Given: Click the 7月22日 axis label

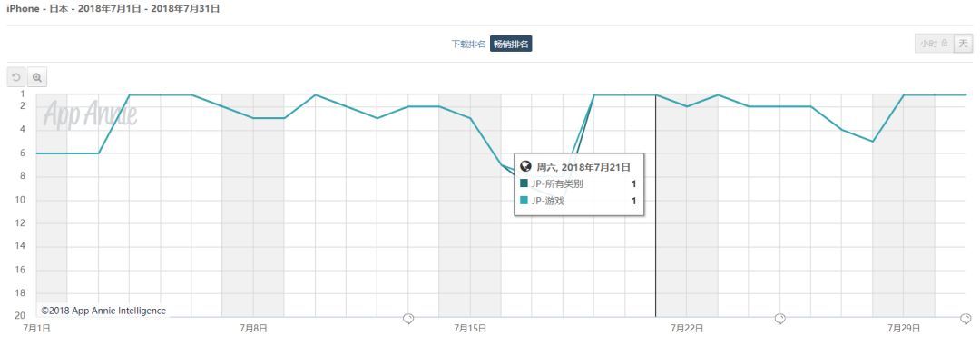Looking at the screenshot, I should point(686,328).
